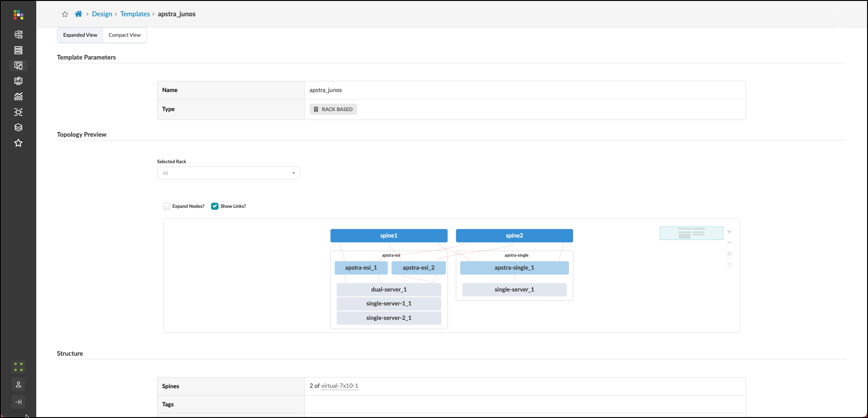Open the Blueprints sidebar icon

point(18,34)
